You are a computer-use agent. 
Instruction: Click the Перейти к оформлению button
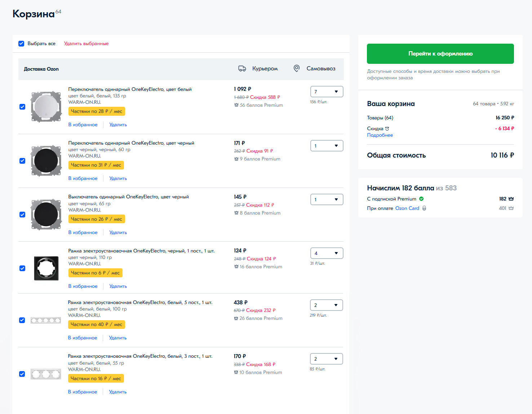[x=440, y=54]
